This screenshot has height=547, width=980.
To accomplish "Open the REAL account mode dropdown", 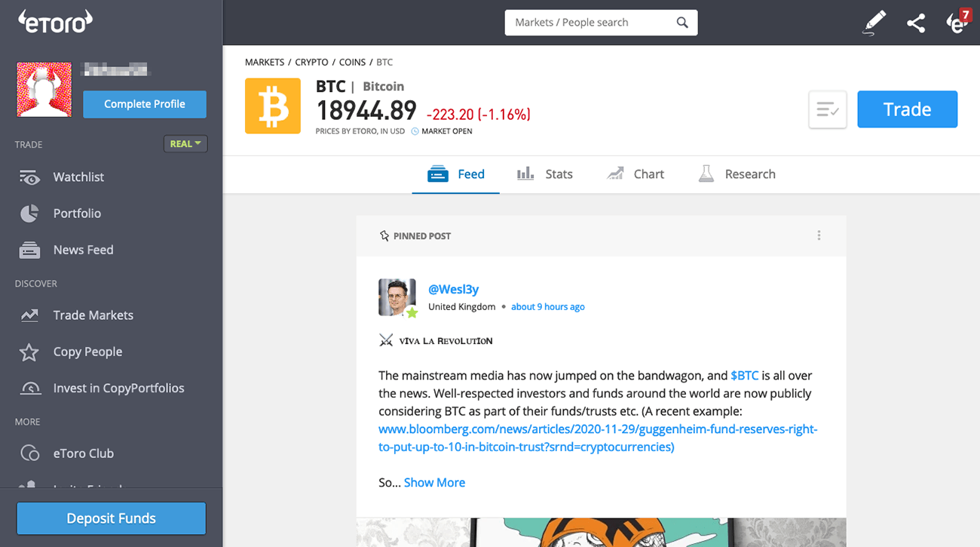I will 185,144.
